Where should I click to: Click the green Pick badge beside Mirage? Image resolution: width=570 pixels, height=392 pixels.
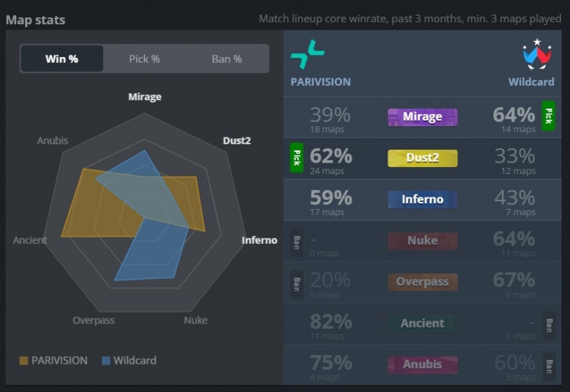pos(548,115)
